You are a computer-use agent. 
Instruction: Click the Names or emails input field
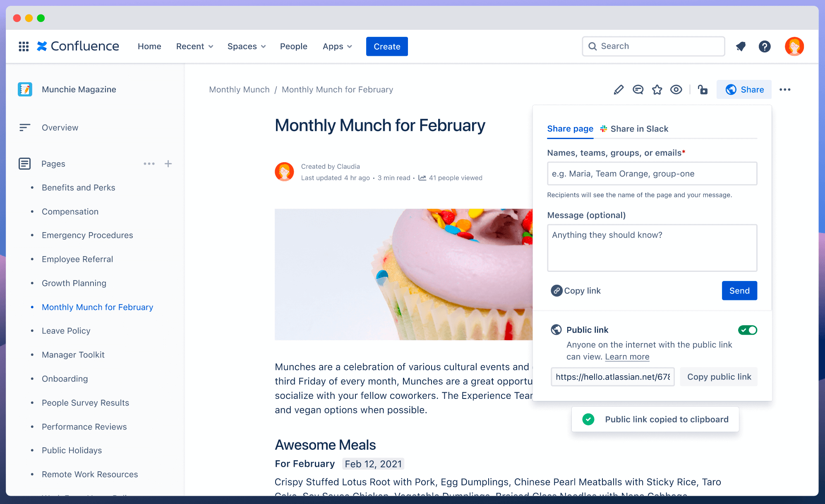pyautogui.click(x=652, y=173)
